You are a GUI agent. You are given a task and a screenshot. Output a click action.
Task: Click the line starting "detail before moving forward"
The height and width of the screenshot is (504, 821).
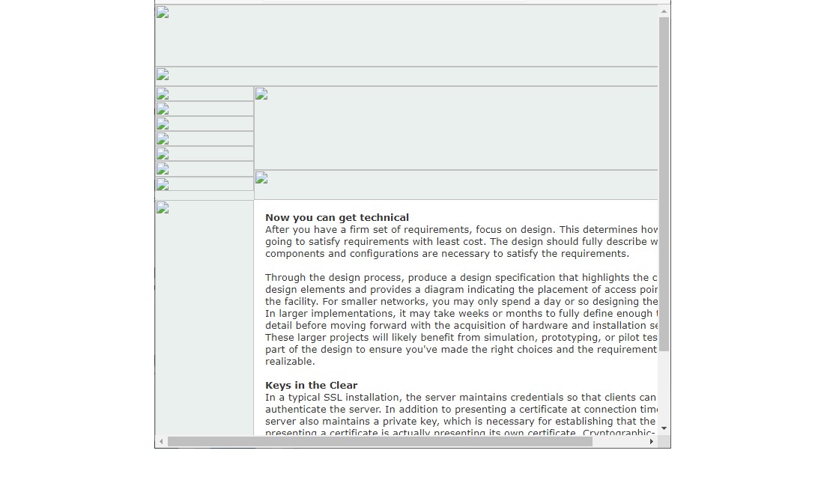tap(461, 326)
